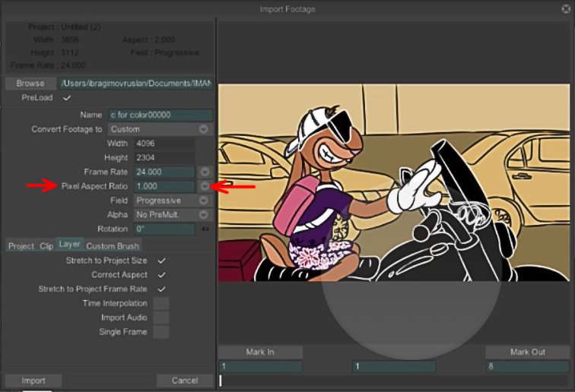The width and height of the screenshot is (575, 392).
Task: Click the Mark In button
Action: pos(260,352)
